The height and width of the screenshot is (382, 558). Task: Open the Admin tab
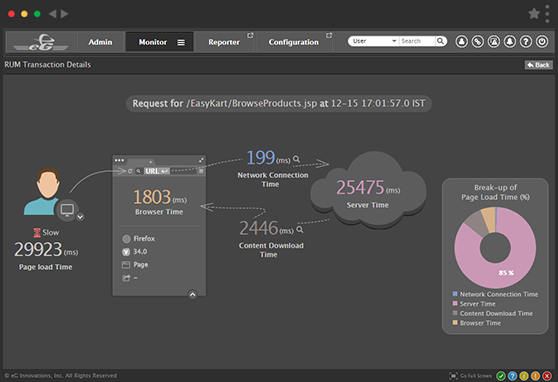pyautogui.click(x=100, y=42)
